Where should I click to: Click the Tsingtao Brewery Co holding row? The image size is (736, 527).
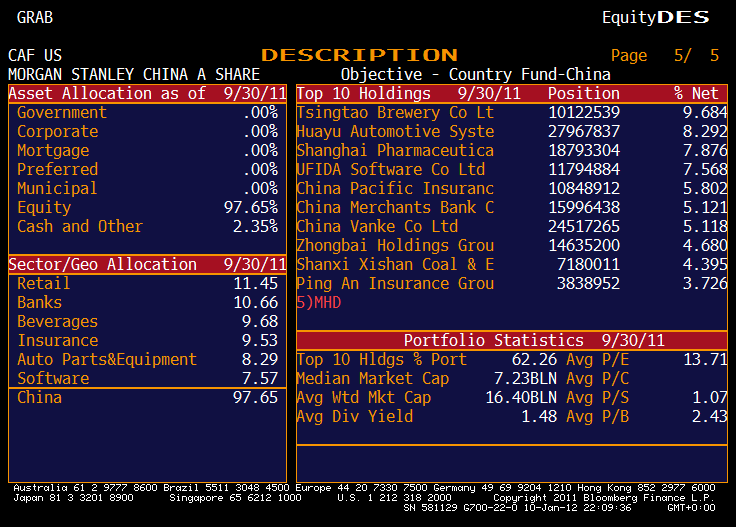[x=395, y=113]
